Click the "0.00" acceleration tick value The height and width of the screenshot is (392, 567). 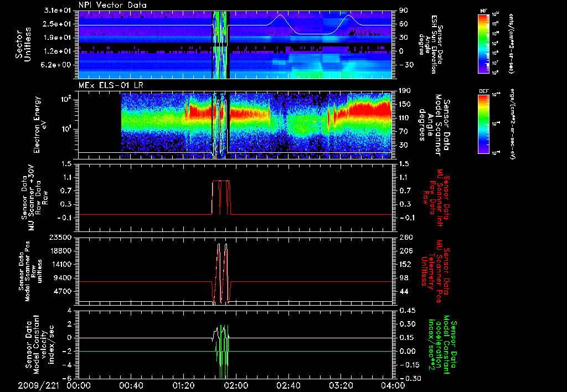407,351
